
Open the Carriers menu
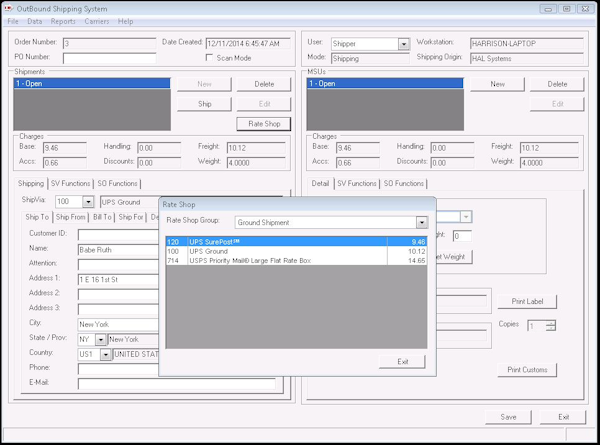[97, 21]
